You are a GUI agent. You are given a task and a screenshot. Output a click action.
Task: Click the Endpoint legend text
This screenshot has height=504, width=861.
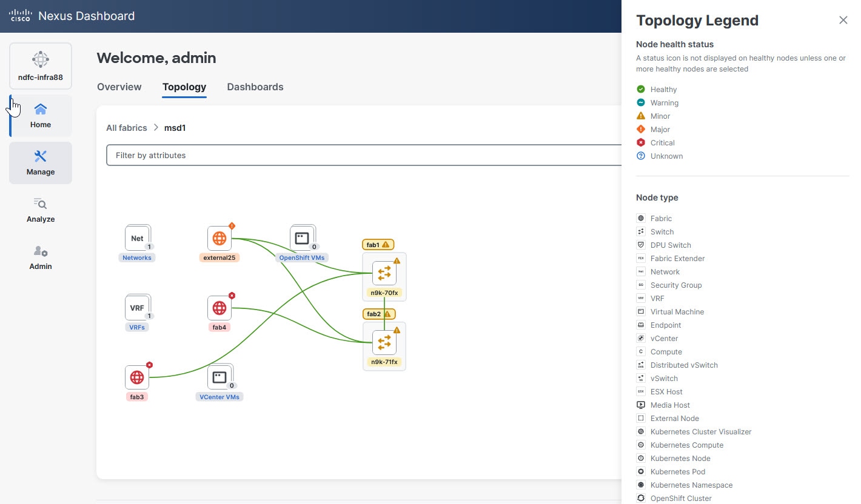666,325
